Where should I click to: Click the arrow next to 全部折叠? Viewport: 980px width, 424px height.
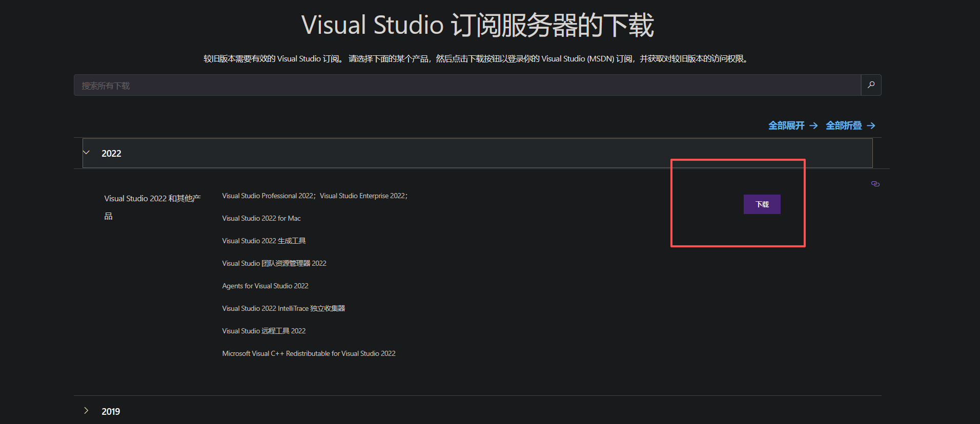coord(871,125)
